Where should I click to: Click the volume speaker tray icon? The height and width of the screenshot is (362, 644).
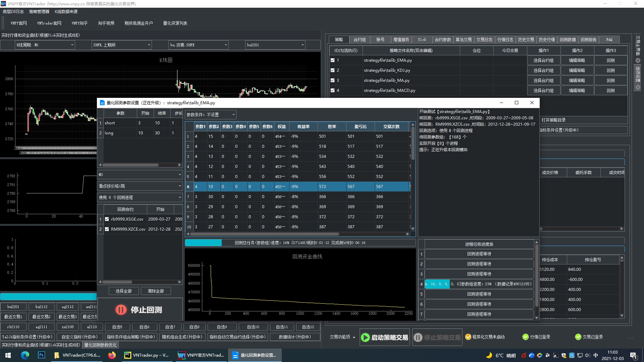[587, 355]
